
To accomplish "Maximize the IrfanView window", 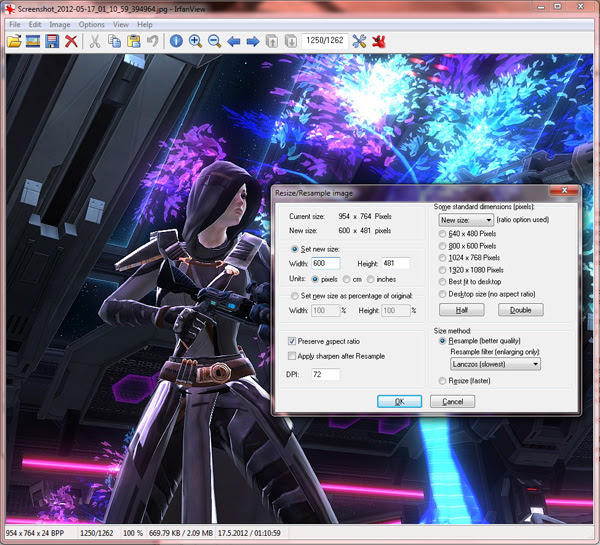I will click(558, 7).
